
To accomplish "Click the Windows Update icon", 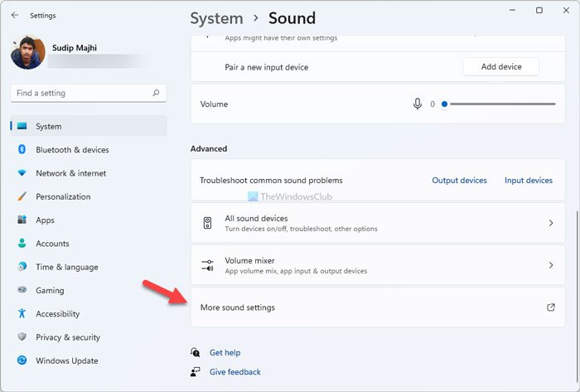I will coord(22,361).
